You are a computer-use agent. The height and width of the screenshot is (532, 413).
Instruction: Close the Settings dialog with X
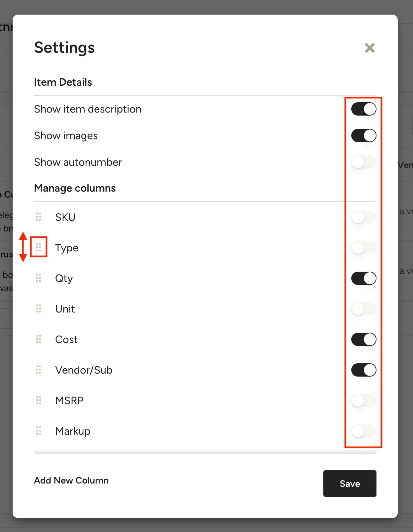point(370,48)
